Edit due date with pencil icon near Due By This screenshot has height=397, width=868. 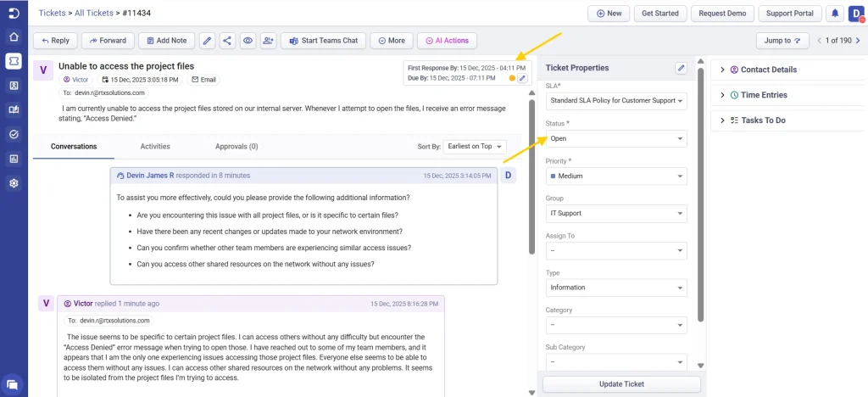pyautogui.click(x=522, y=78)
